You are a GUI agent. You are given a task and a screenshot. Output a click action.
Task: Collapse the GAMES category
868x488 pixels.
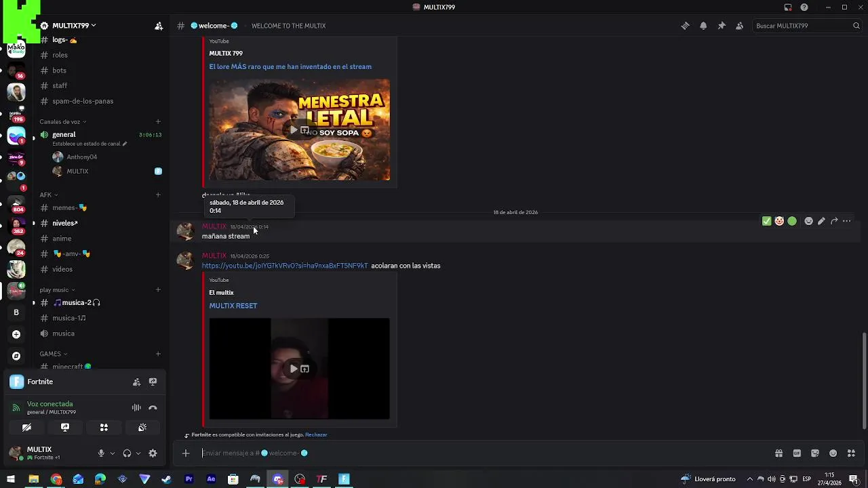pyautogui.click(x=54, y=354)
